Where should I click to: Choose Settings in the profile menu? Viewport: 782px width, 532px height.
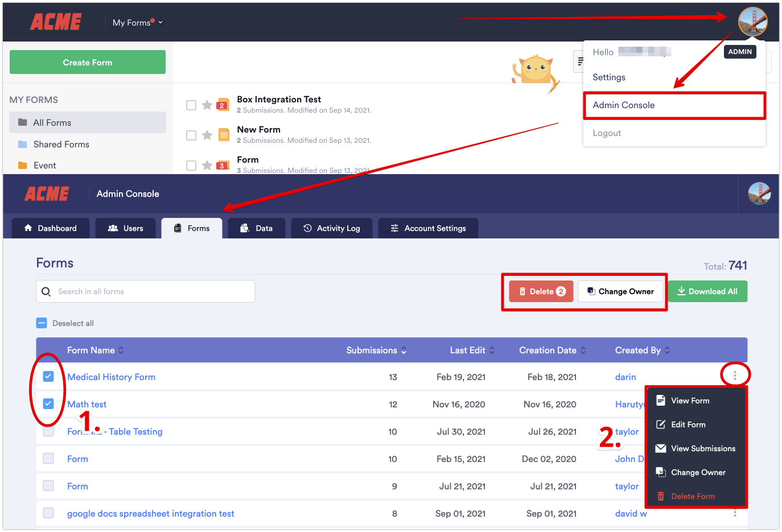coord(609,77)
